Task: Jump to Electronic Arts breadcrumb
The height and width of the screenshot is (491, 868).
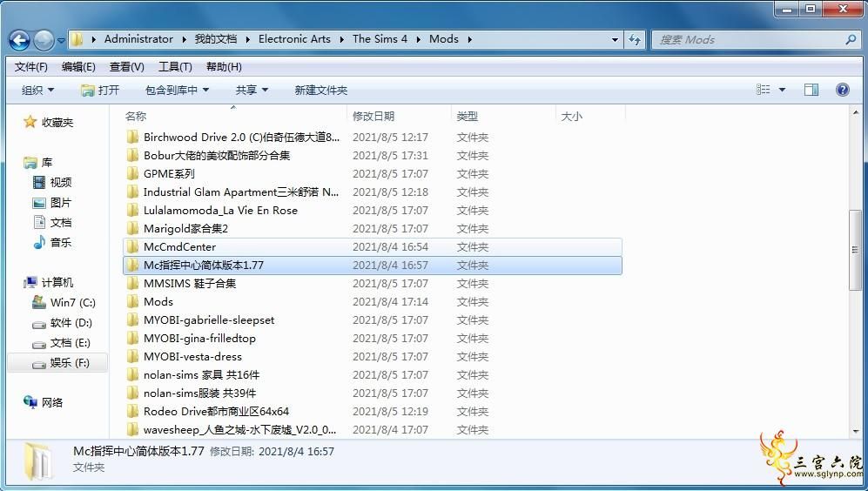Action: tap(294, 39)
